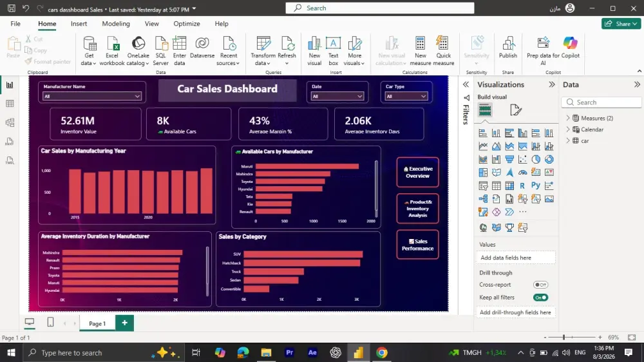Switch to Model view in sidebar

[10, 122]
